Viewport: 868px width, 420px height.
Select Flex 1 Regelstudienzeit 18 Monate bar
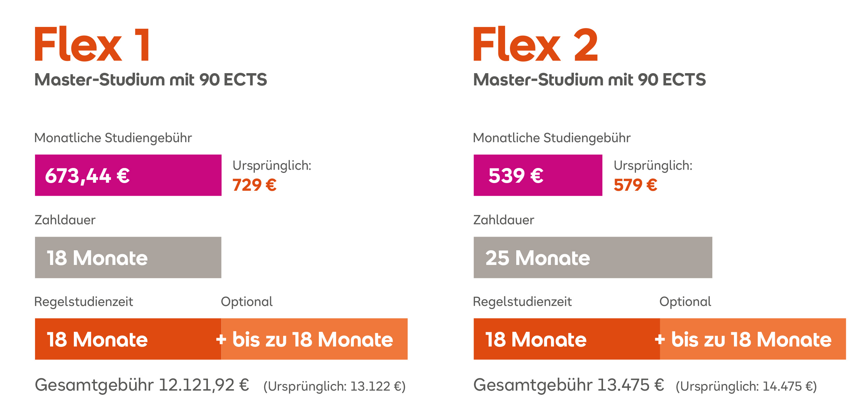[128, 339]
